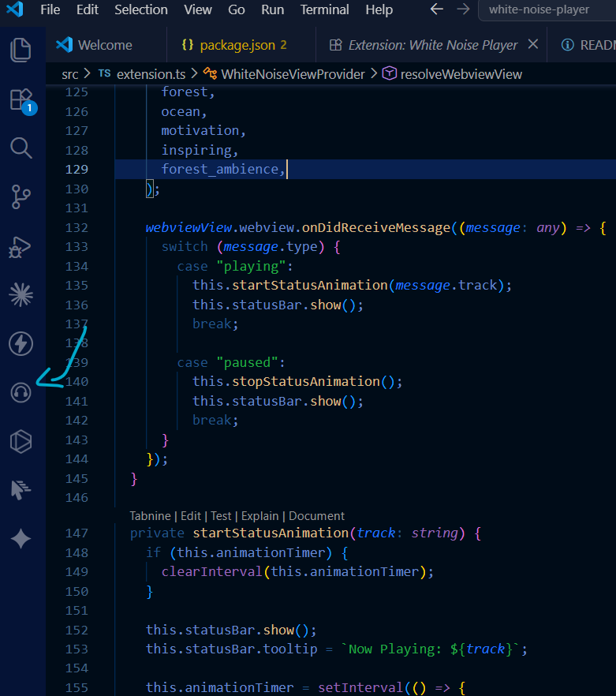Click line number 147 in the gutter
616x696 pixels.
coord(77,533)
